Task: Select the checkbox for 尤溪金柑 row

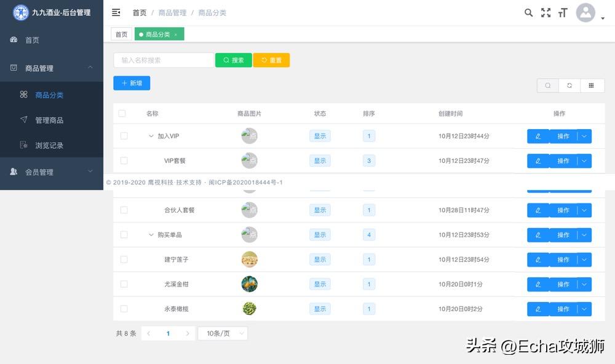Action: (125, 284)
